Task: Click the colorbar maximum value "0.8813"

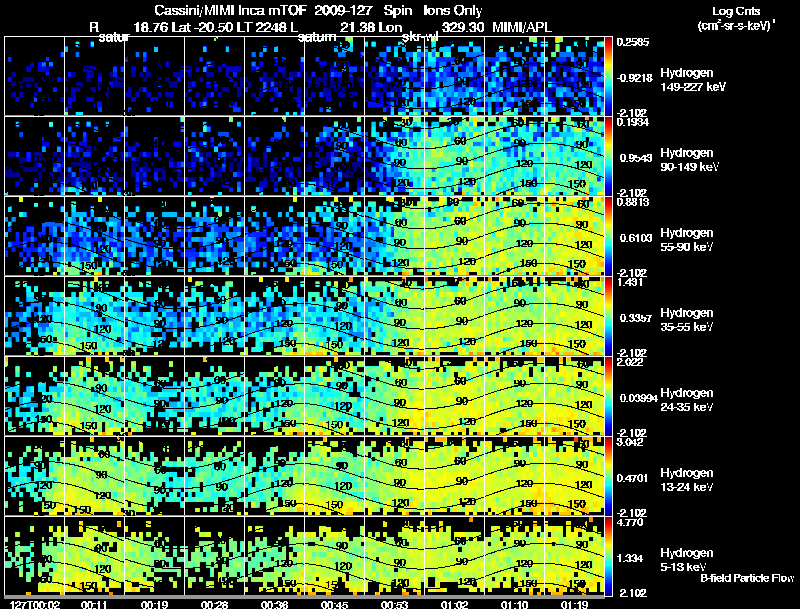Action: click(x=633, y=202)
